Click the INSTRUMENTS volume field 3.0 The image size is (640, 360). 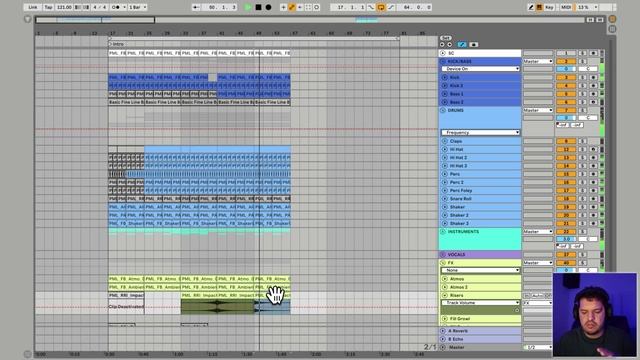click(566, 239)
